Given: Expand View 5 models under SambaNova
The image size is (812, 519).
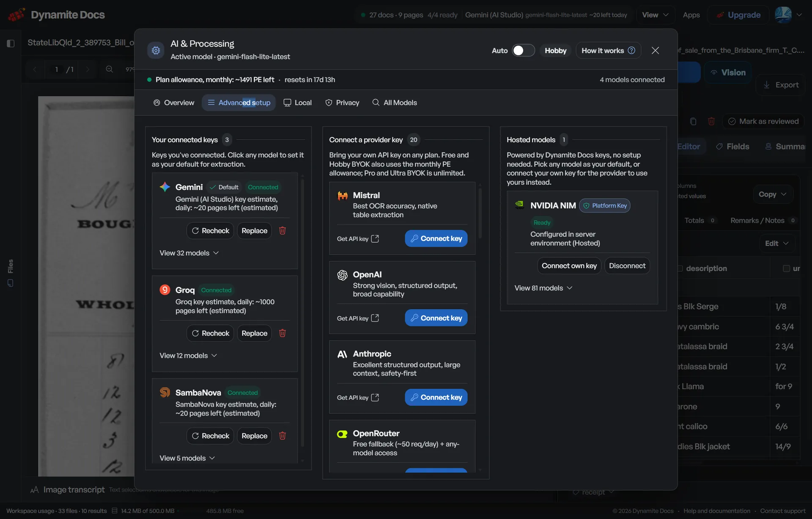Looking at the screenshot, I should coord(187,458).
